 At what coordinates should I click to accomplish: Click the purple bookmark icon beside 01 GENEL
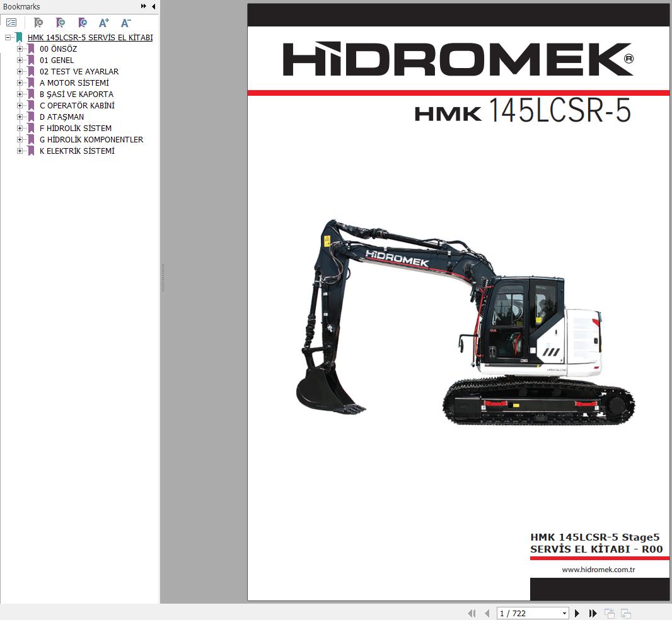[31, 60]
